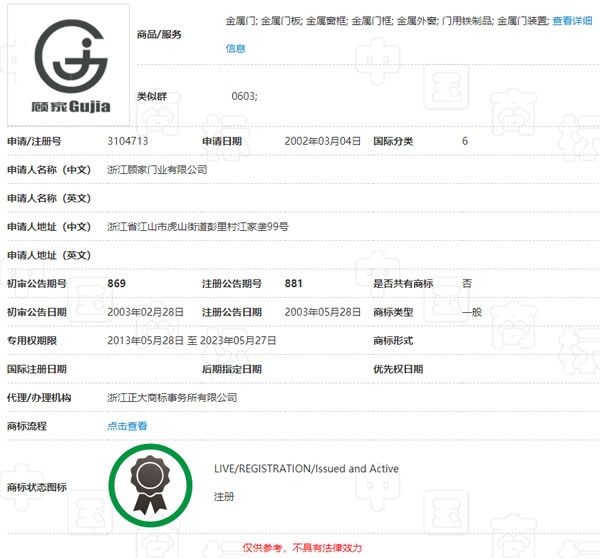This screenshot has height=558, width=600.
Task: Click the 商标形式 label
Action: click(393, 340)
